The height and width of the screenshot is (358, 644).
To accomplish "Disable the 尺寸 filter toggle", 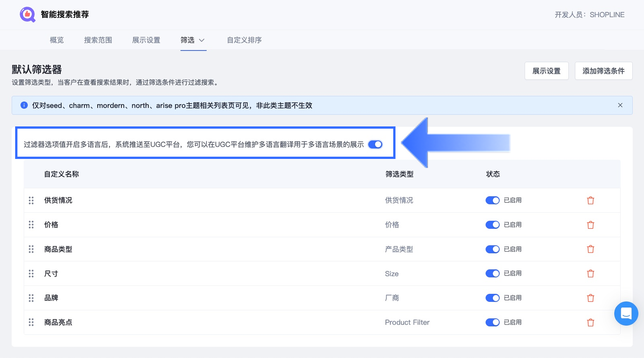I will coord(492,274).
